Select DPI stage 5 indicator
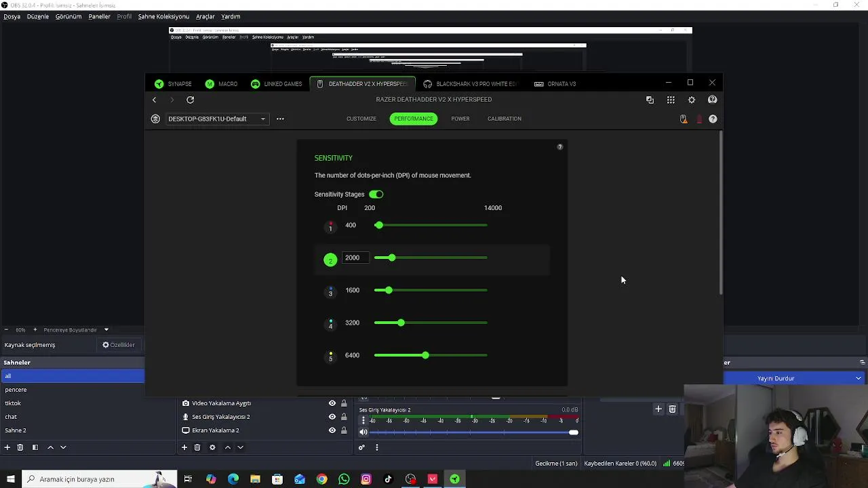 [330, 357]
